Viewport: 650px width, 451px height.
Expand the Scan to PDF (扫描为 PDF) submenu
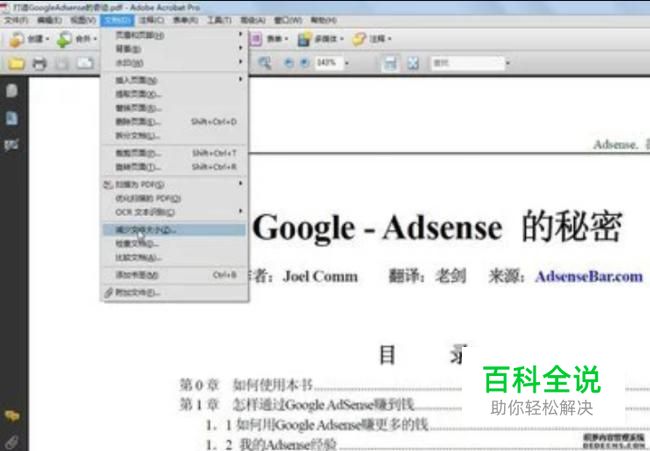pos(175,184)
